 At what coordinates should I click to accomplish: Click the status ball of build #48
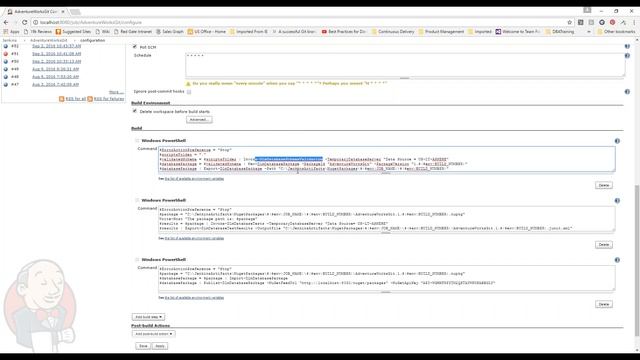pyautogui.click(x=6, y=77)
